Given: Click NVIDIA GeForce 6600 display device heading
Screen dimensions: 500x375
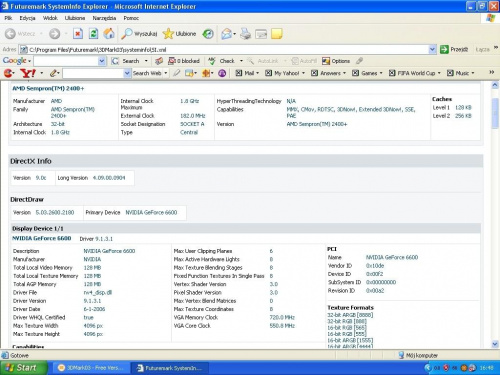Looking at the screenshot, I should 42,238.
